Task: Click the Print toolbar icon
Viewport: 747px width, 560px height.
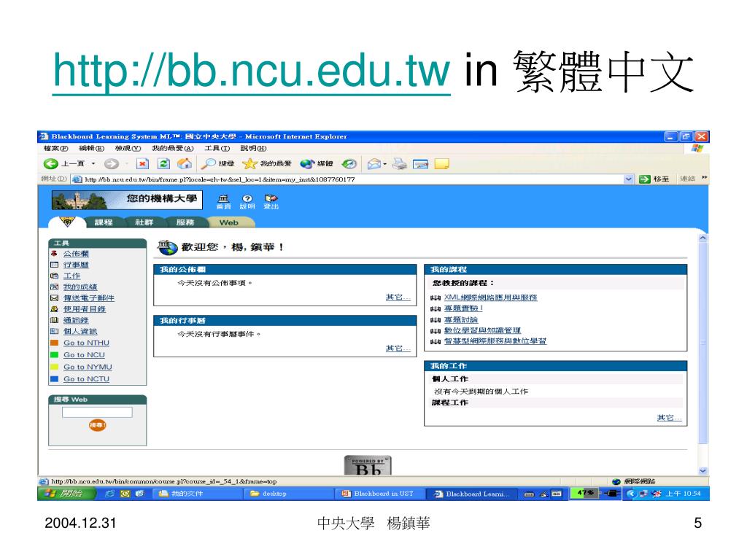Action: [400, 164]
